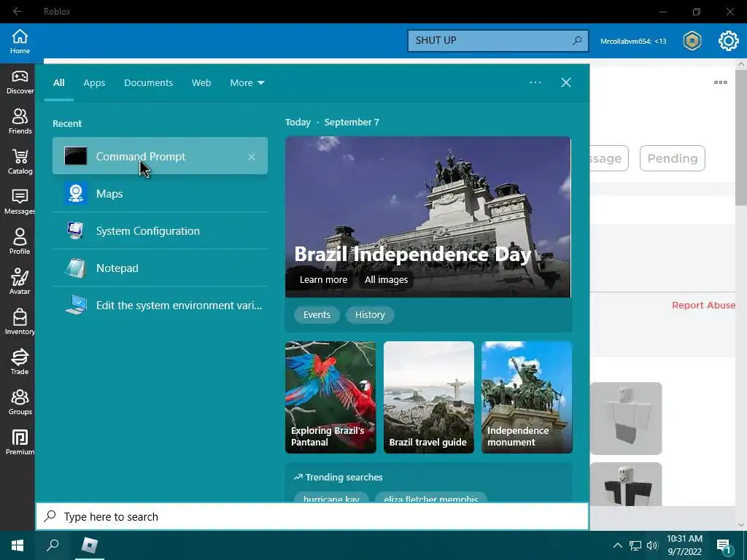747x560 pixels.
Task: Open Independence monument card
Action: (527, 397)
